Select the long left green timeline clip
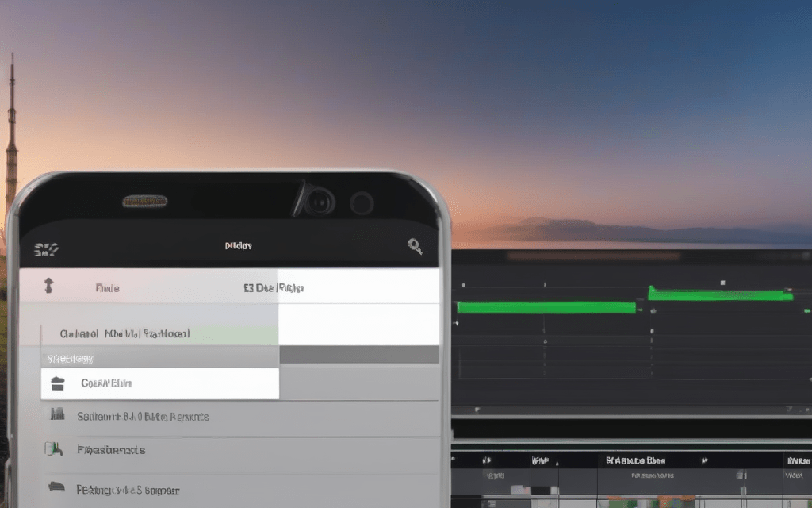Screen dimensions: 812x508 546,306
